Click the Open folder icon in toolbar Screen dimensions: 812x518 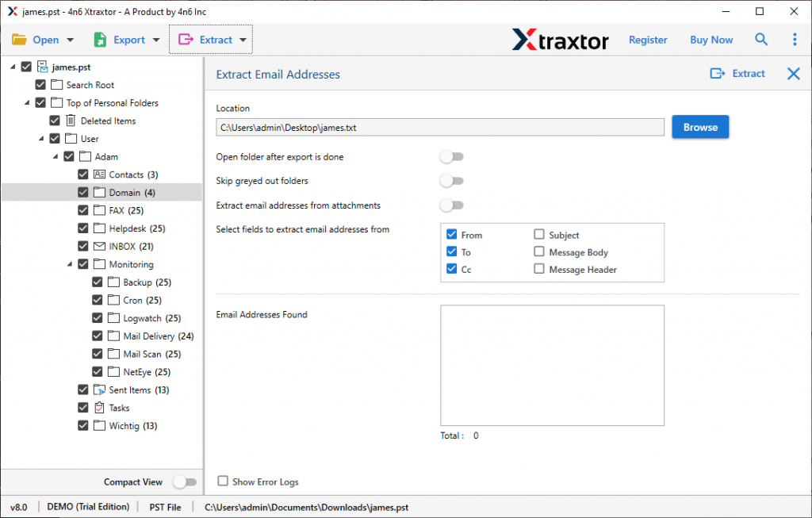[19, 40]
